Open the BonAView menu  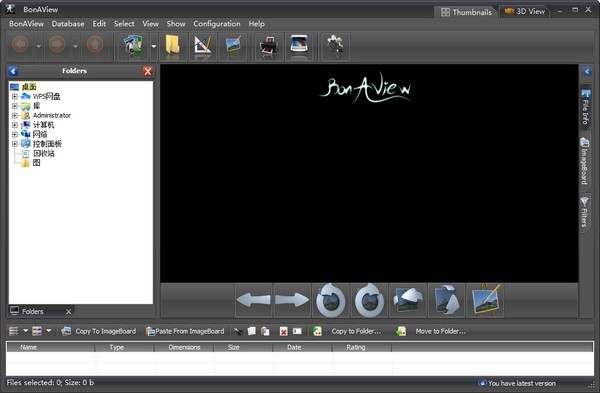[x=26, y=24]
